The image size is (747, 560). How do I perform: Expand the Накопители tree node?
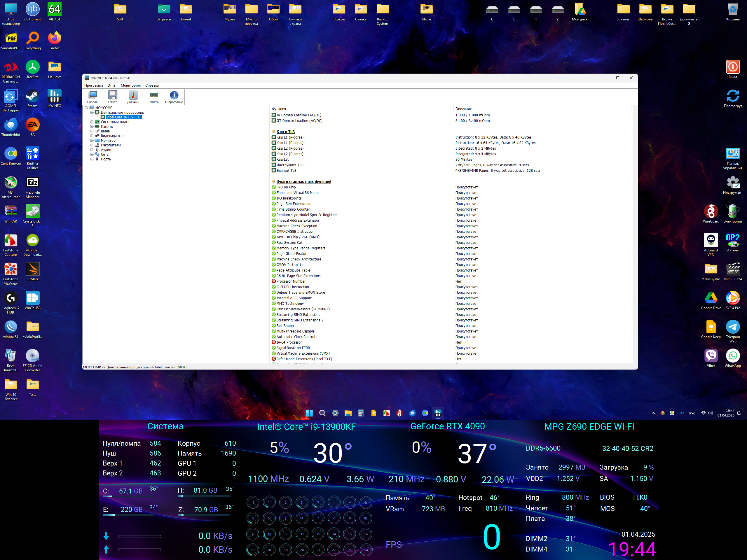[x=92, y=145]
